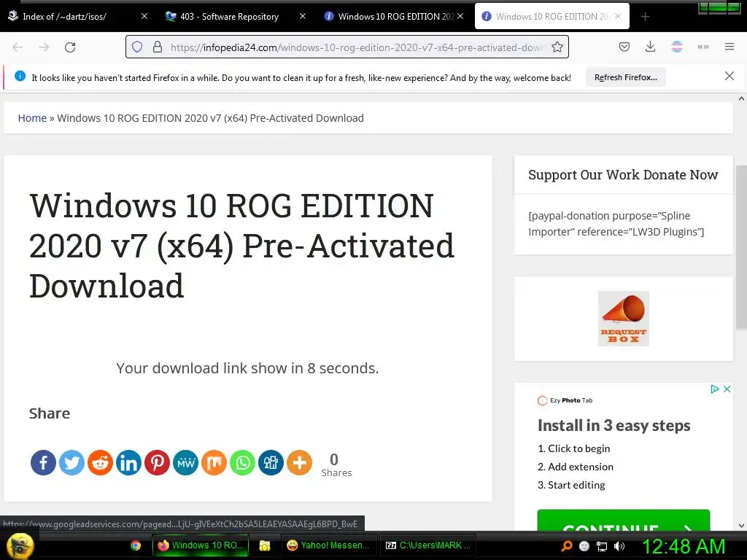Share the page on Mix
Image resolution: width=747 pixels, height=560 pixels.
tap(214, 462)
